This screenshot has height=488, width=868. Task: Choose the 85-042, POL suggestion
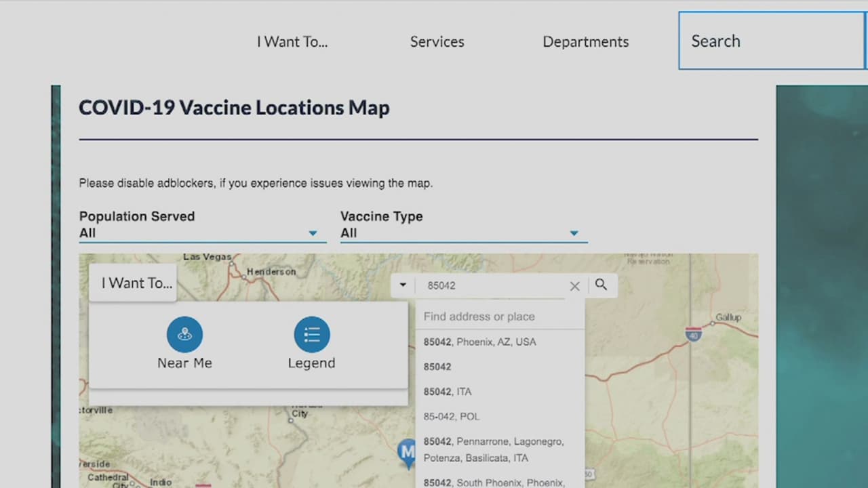(x=452, y=416)
